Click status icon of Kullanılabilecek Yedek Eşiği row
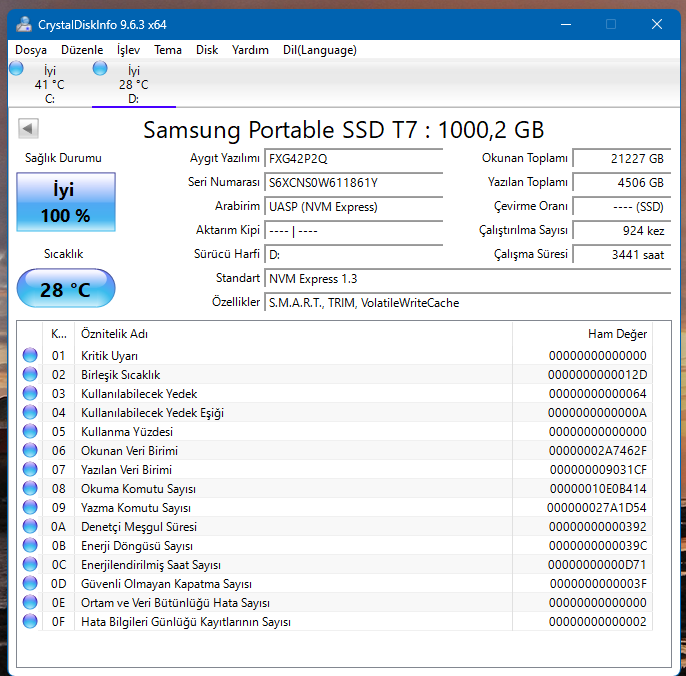 30,412
